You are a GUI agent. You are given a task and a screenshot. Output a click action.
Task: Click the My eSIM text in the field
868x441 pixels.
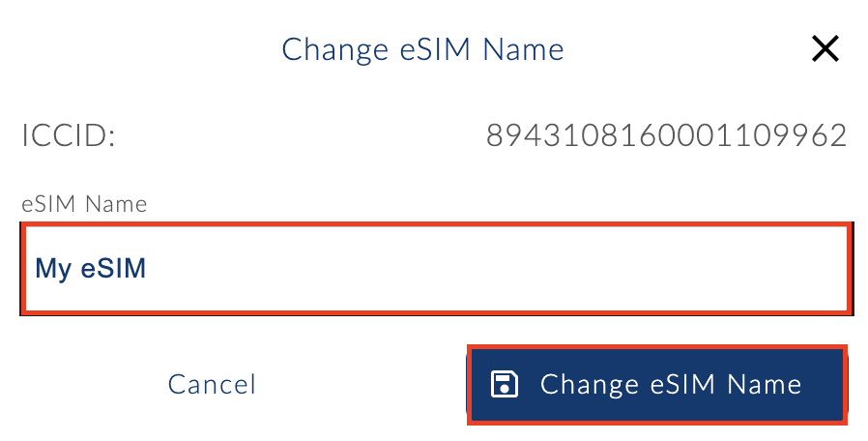point(90,269)
